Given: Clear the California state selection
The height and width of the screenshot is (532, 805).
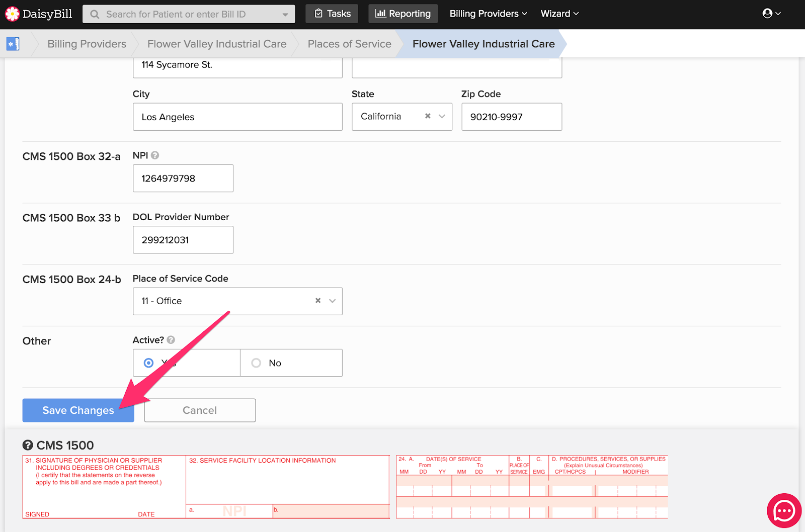Looking at the screenshot, I should 428,116.
